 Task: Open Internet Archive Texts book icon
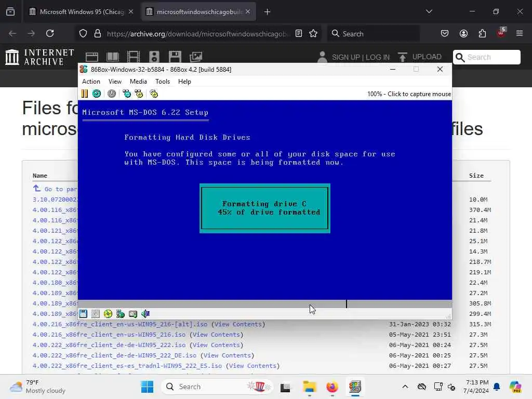coord(113,57)
